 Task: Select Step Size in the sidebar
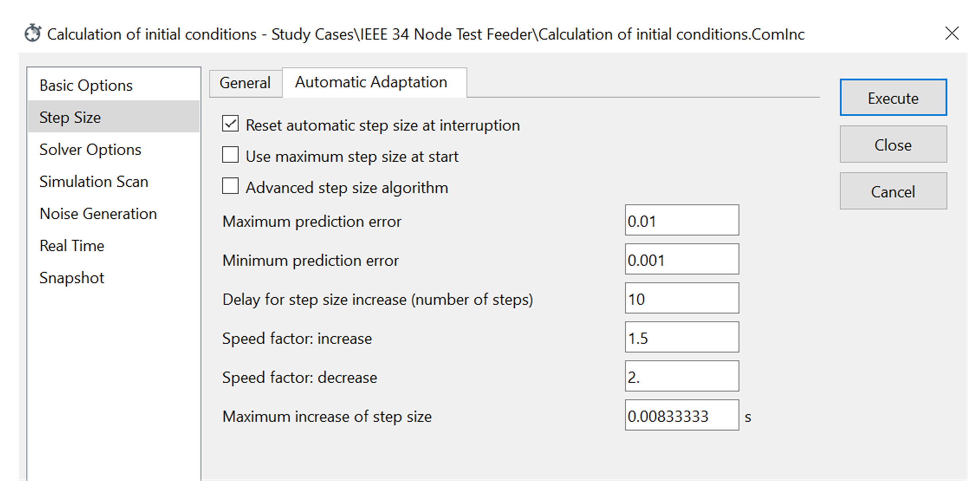coord(70,117)
